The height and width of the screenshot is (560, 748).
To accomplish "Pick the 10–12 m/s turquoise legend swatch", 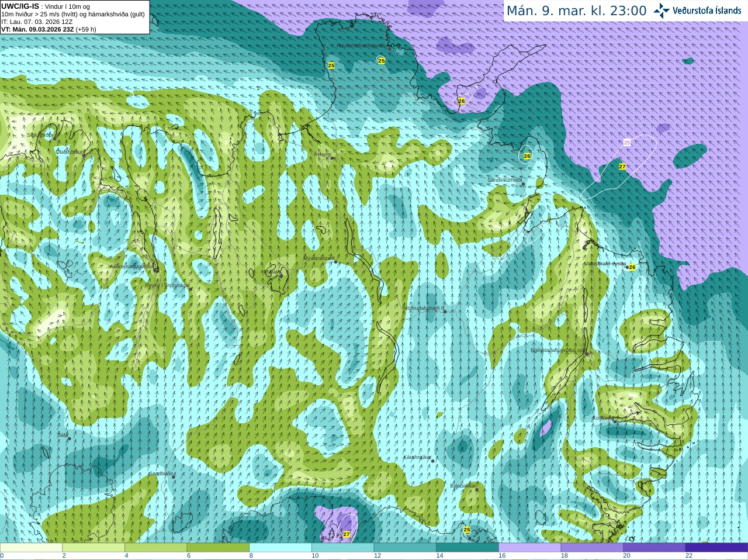I will pyautogui.click(x=342, y=547).
